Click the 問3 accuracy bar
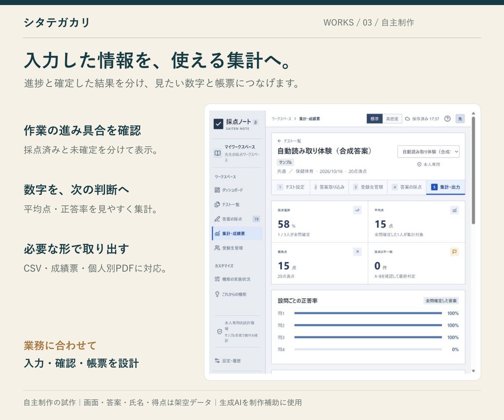The height and width of the screenshot is (420, 504). pyautogui.click(x=368, y=337)
